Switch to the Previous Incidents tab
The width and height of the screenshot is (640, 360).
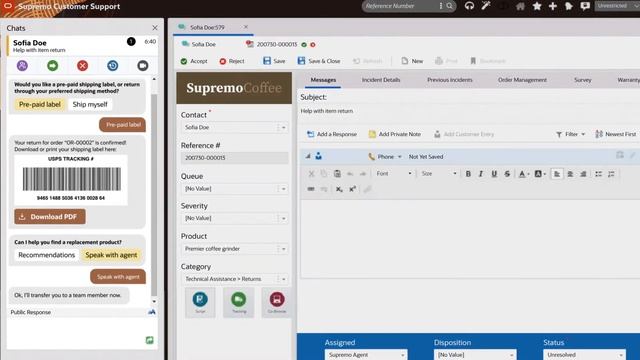[450, 80]
